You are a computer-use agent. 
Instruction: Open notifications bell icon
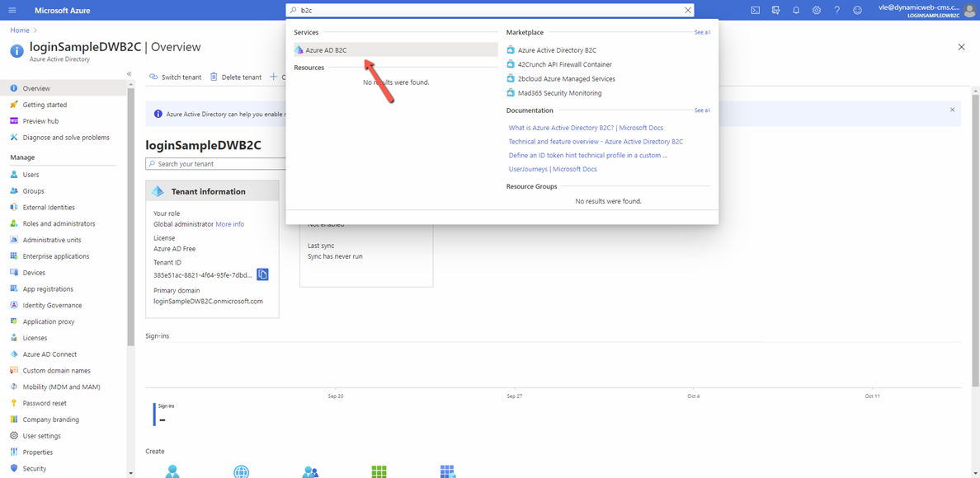[x=796, y=11]
